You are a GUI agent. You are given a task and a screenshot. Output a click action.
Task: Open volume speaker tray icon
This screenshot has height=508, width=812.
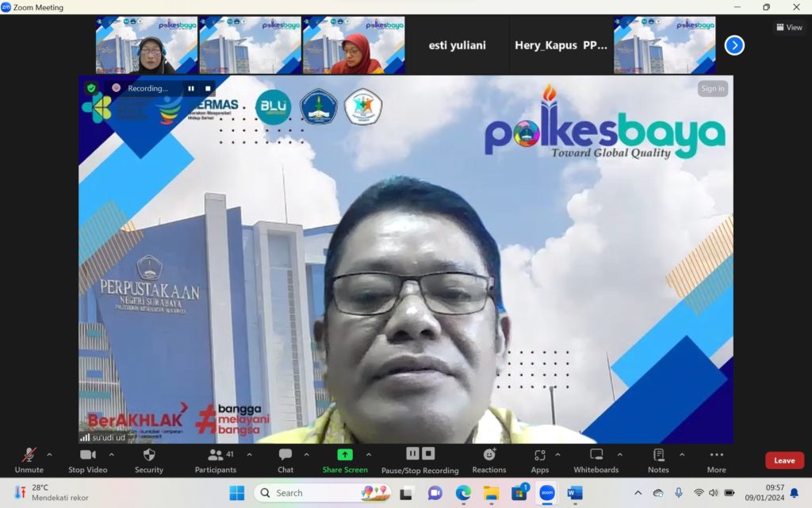pos(714,493)
